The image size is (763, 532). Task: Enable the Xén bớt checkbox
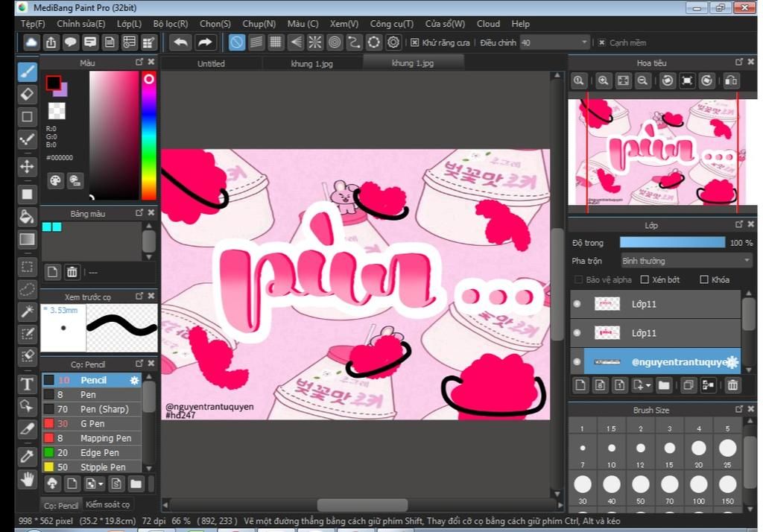[x=645, y=280]
